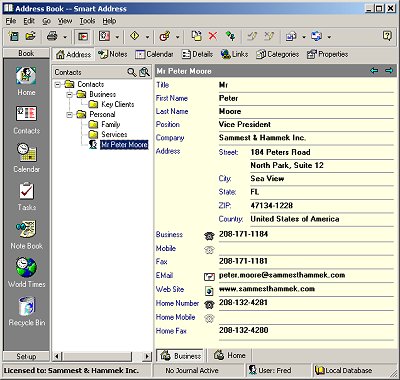The image size is (400, 380).
Task: Toggle the side panel toolbar button
Action: pos(83,36)
